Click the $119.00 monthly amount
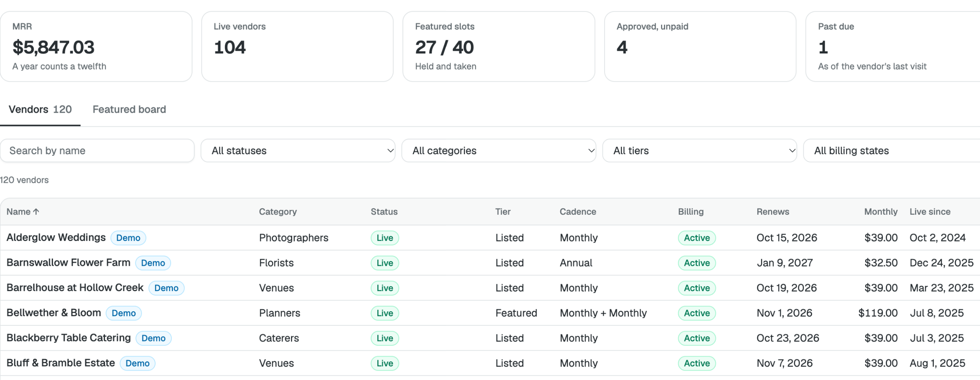The image size is (980, 380). pyautogui.click(x=878, y=313)
